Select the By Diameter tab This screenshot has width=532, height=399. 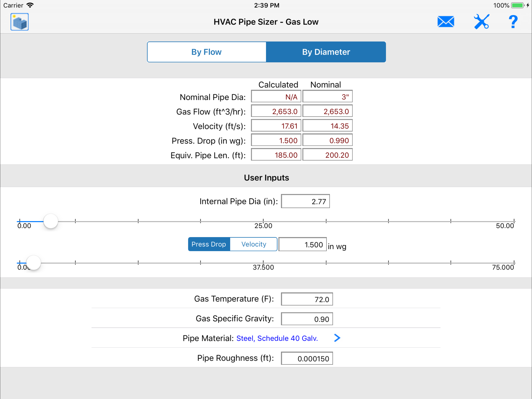coord(326,52)
